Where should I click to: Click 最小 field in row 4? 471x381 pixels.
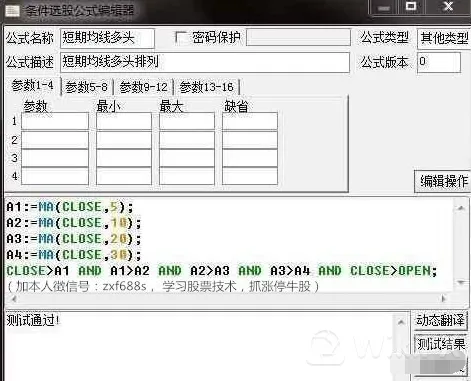[x=124, y=176]
